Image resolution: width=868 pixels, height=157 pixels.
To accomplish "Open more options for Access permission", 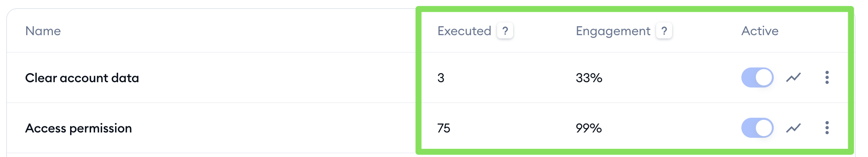I will pyautogui.click(x=827, y=128).
